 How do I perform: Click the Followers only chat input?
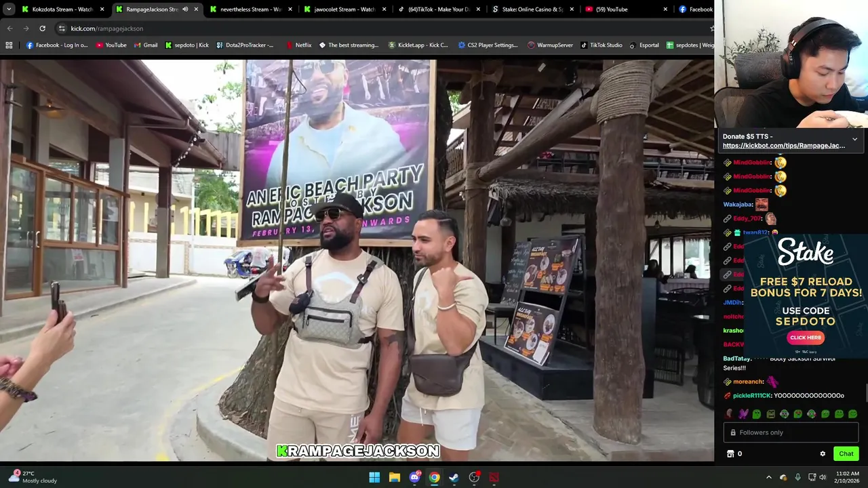coord(791,432)
